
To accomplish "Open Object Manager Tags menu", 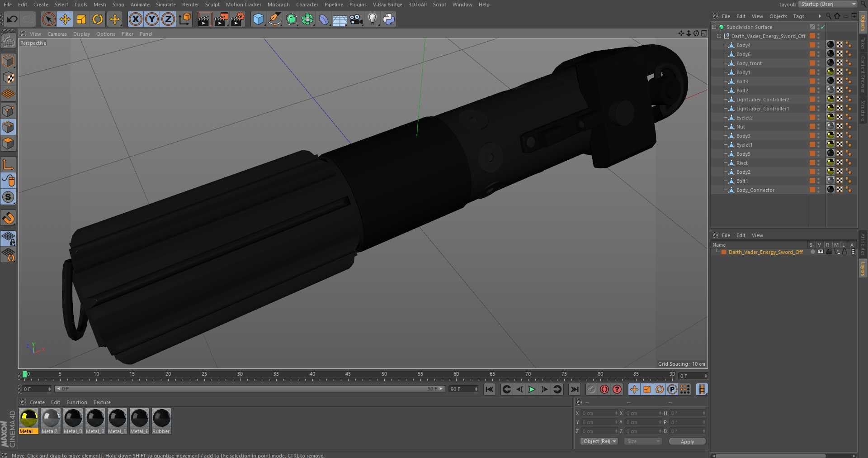I will [798, 16].
